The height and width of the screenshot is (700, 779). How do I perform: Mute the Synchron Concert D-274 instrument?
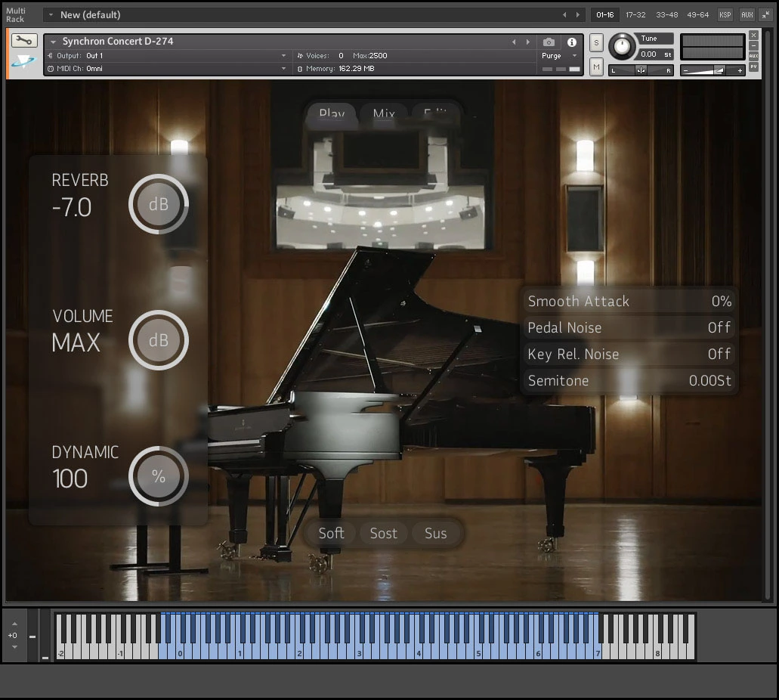click(596, 67)
